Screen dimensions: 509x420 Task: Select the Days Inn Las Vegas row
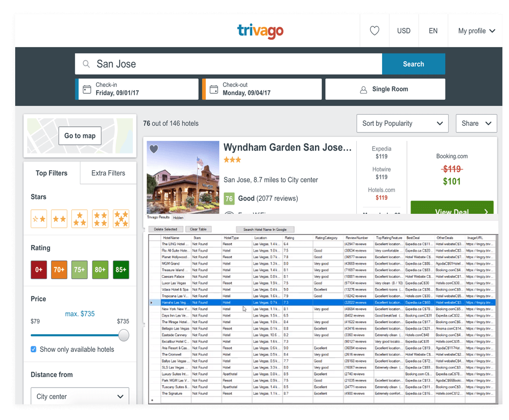click(x=322, y=315)
